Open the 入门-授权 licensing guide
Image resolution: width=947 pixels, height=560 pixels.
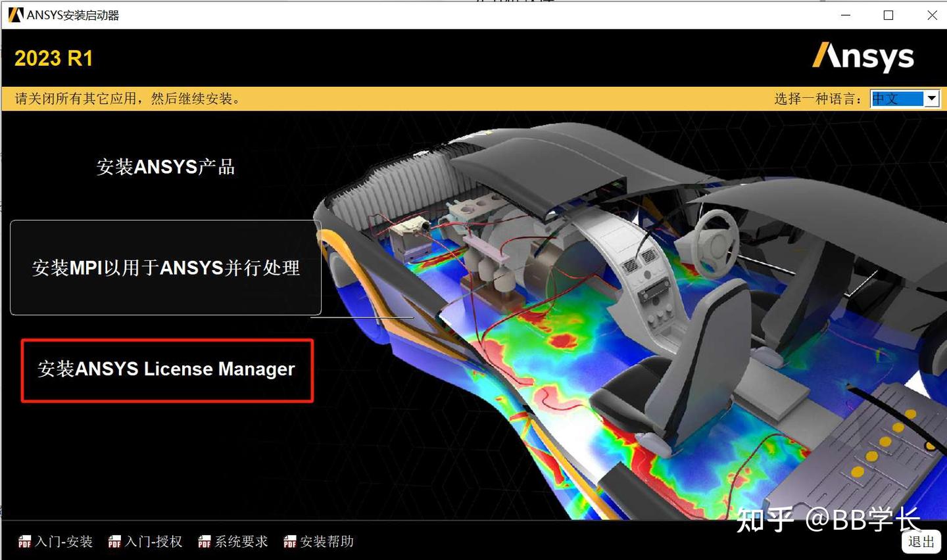(154, 542)
